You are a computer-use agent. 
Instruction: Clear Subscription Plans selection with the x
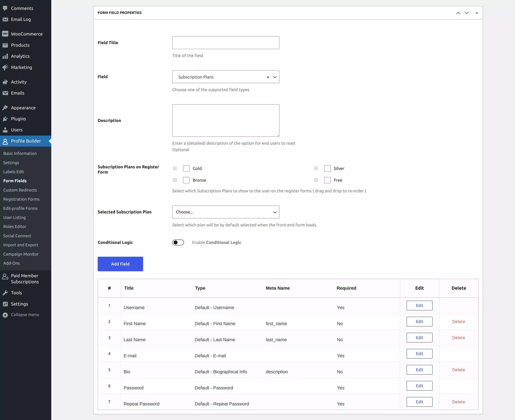[268, 77]
